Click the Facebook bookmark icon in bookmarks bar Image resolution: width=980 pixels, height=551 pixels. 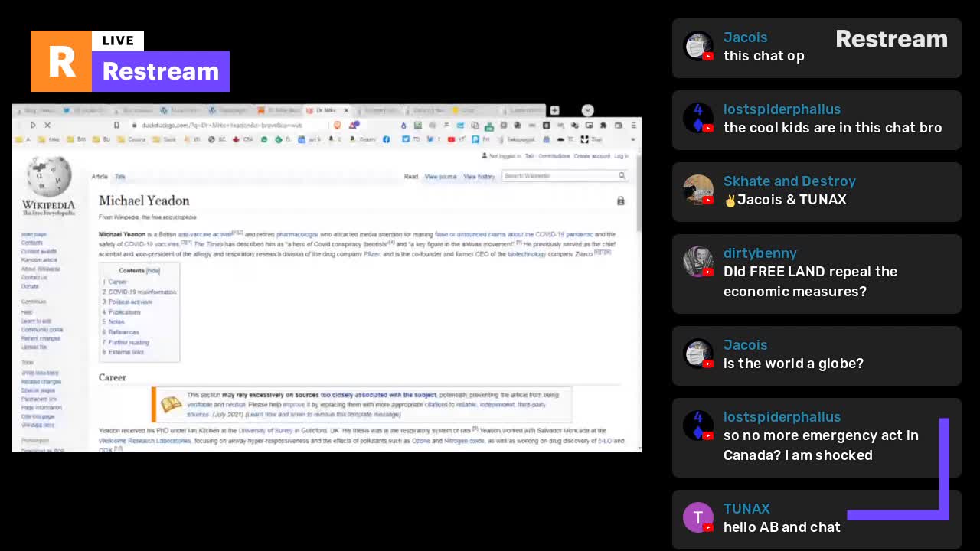click(386, 139)
